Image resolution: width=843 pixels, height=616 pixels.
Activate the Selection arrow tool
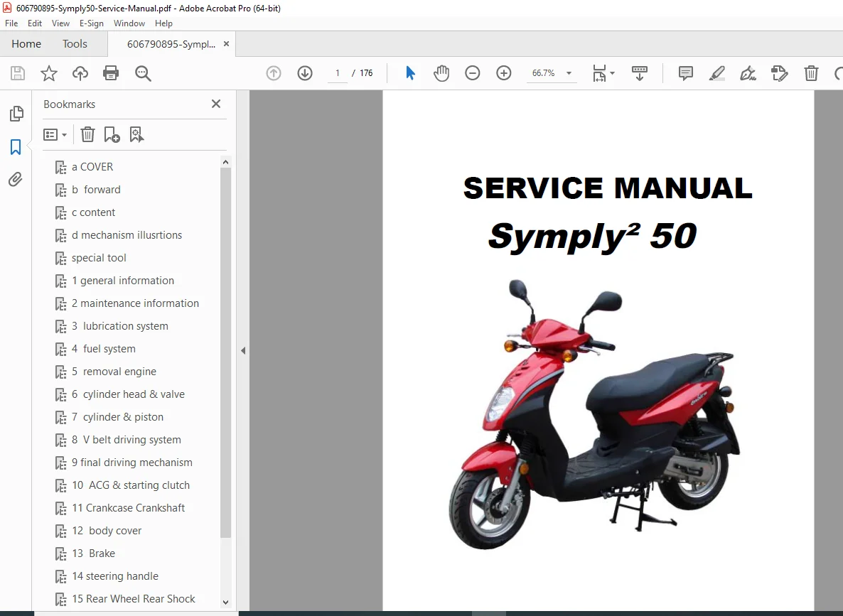point(410,73)
